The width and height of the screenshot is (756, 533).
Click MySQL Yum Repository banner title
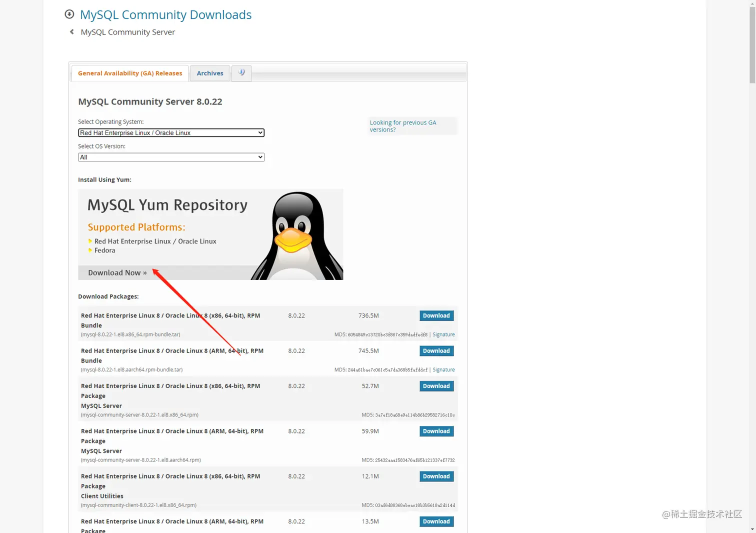tap(167, 205)
